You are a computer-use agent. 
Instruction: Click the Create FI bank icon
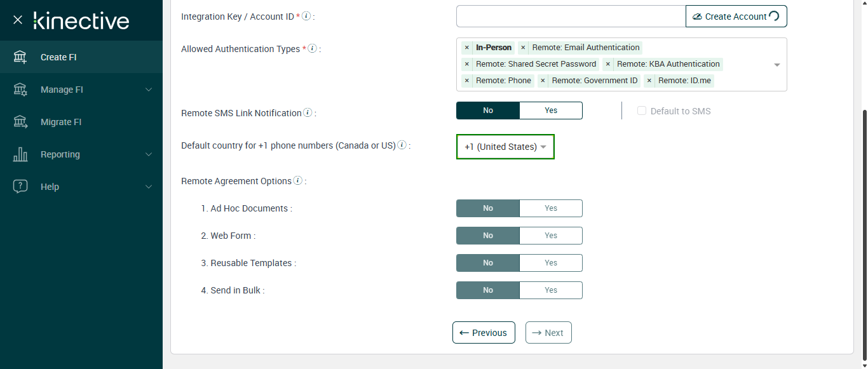pos(20,57)
